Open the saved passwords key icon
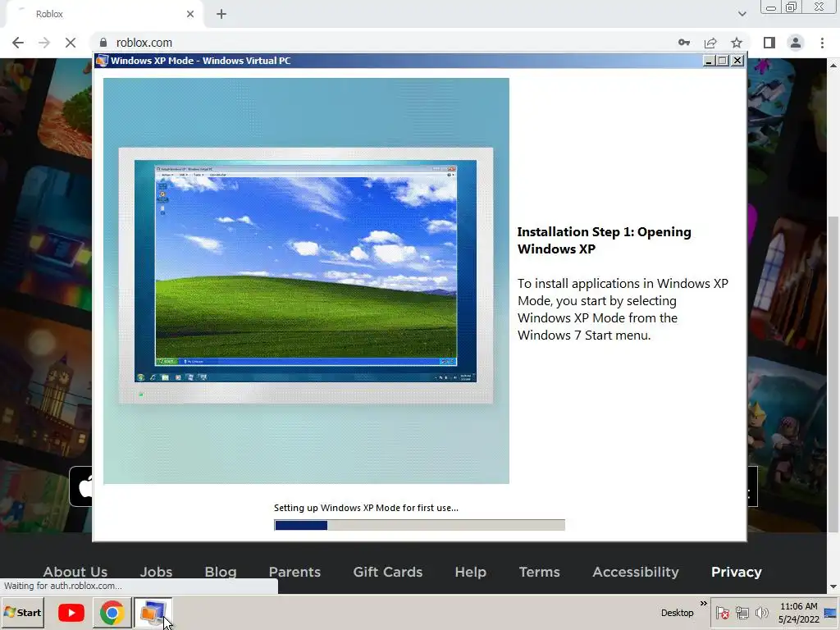Viewport: 840px width, 630px height. (x=683, y=43)
